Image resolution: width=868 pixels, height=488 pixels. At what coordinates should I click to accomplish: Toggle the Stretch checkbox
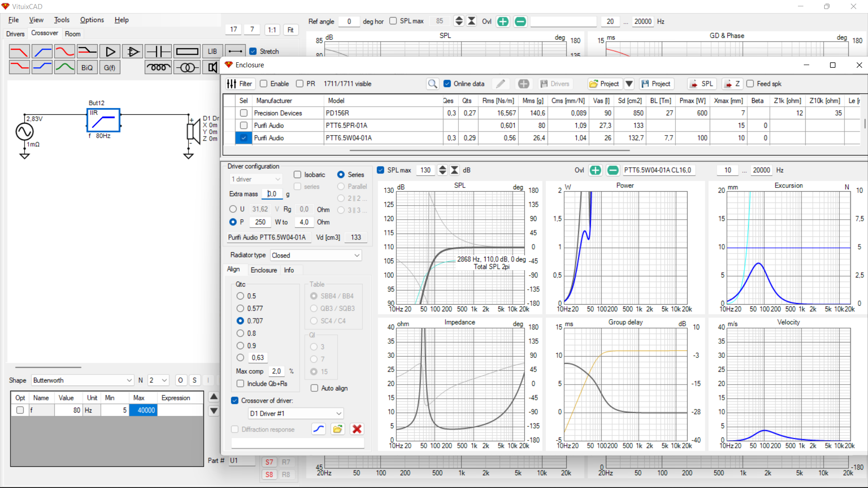pyautogui.click(x=253, y=52)
